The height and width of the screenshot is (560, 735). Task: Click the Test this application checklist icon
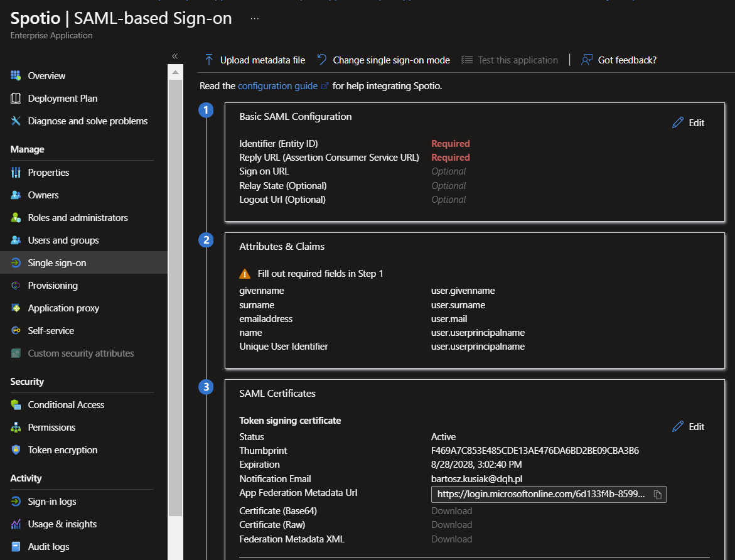coord(467,60)
